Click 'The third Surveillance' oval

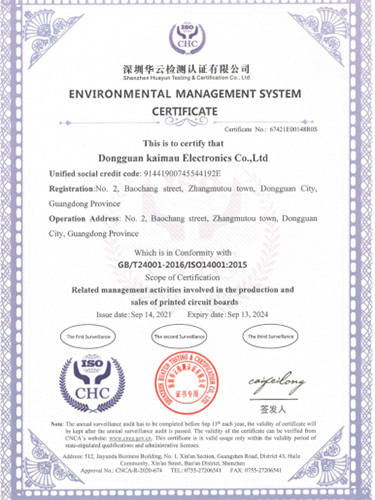(270, 336)
